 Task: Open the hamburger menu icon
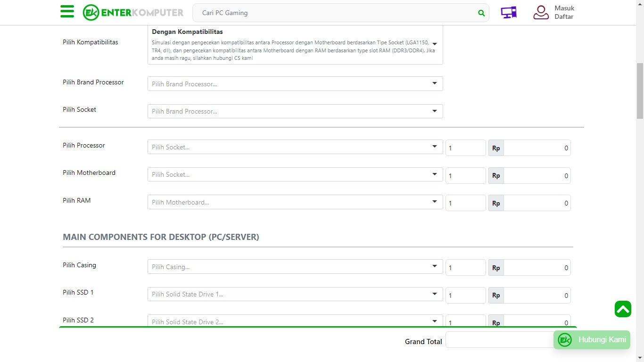click(x=67, y=12)
